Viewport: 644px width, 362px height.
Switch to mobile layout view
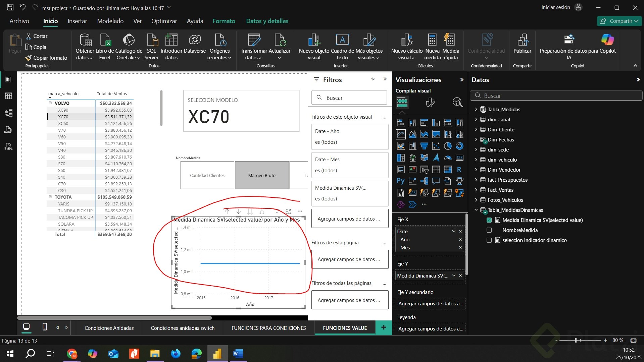coord(45,327)
